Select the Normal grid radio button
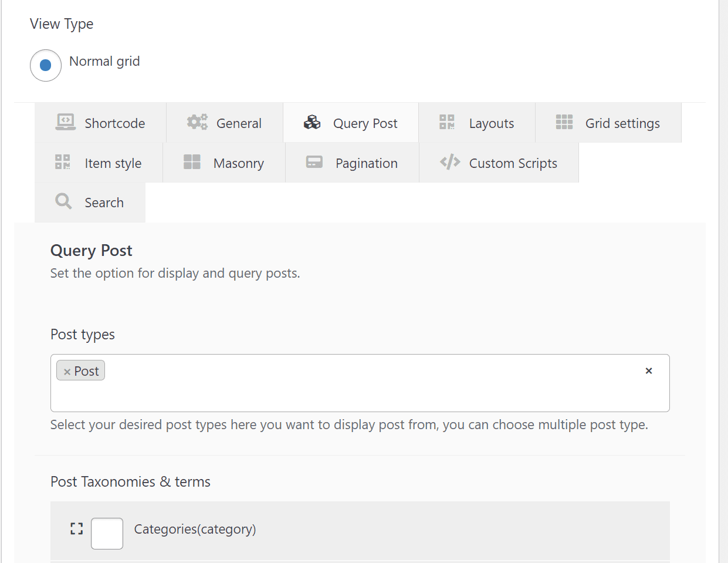 45,65
